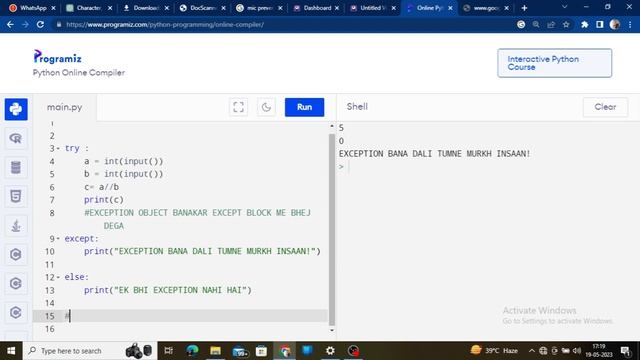The image size is (640, 360).
Task: Show hidden system tray icons
Action: tap(531, 351)
